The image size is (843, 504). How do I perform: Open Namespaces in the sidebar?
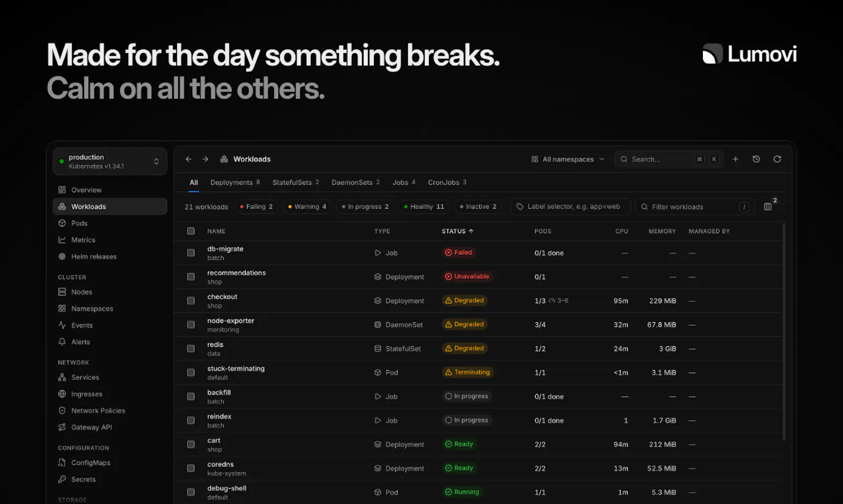110,309
